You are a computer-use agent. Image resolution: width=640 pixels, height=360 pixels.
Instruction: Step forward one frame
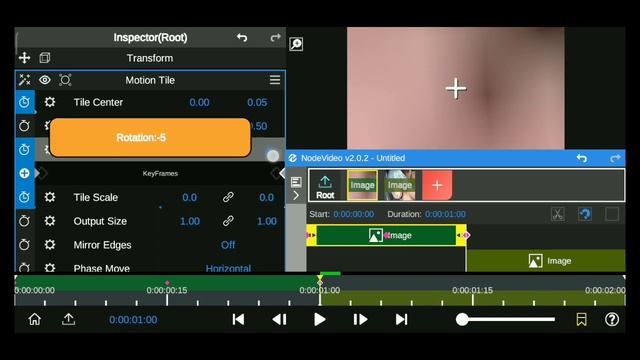[x=360, y=320]
